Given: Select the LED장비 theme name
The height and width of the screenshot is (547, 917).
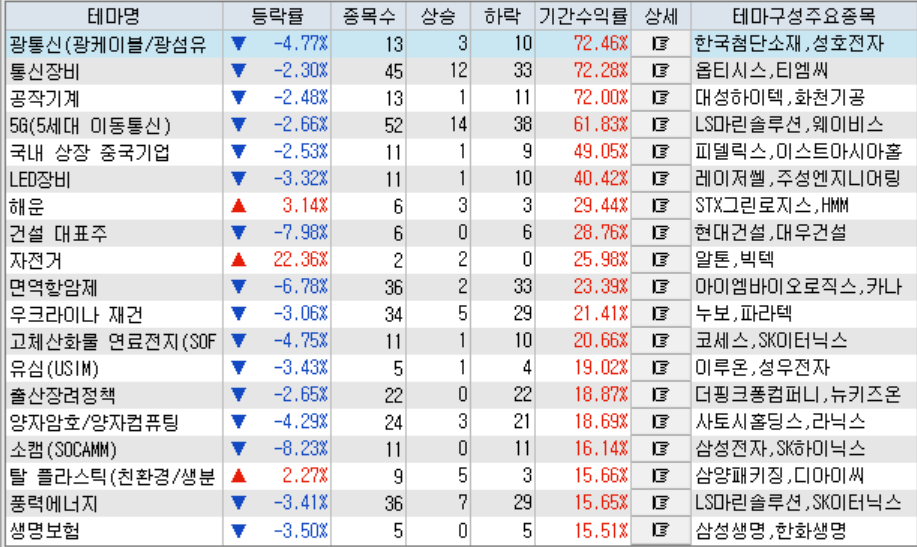Looking at the screenshot, I should tap(40, 180).
